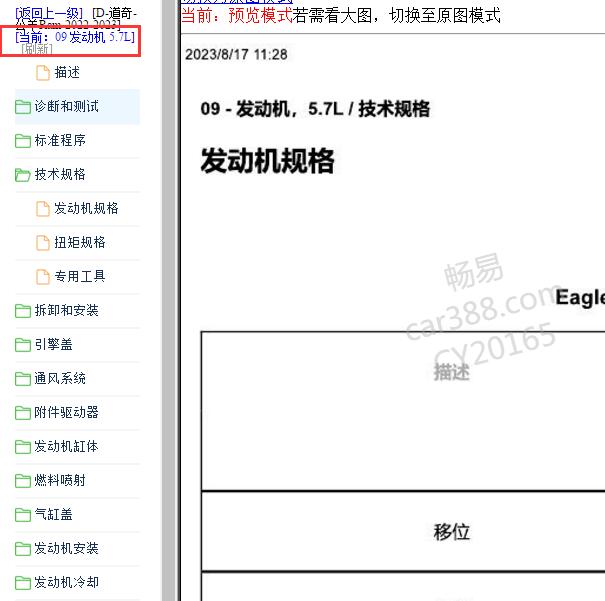This screenshot has height=601, width=605.
Task: Click the large 发动机规格 page title
Action: [x=267, y=161]
